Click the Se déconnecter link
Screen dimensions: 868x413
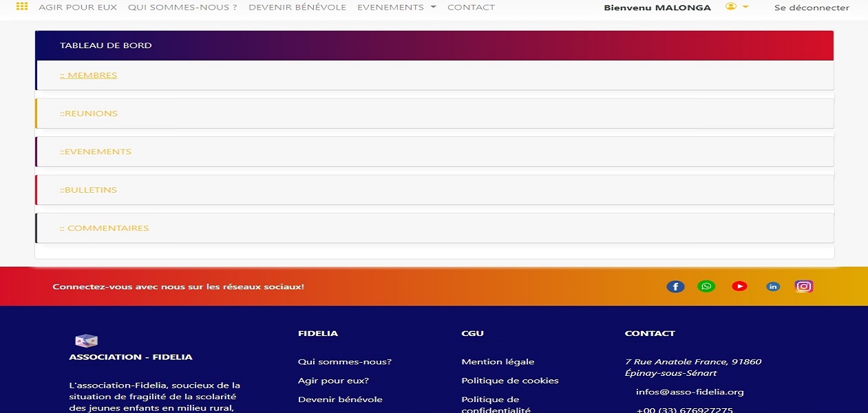click(812, 8)
